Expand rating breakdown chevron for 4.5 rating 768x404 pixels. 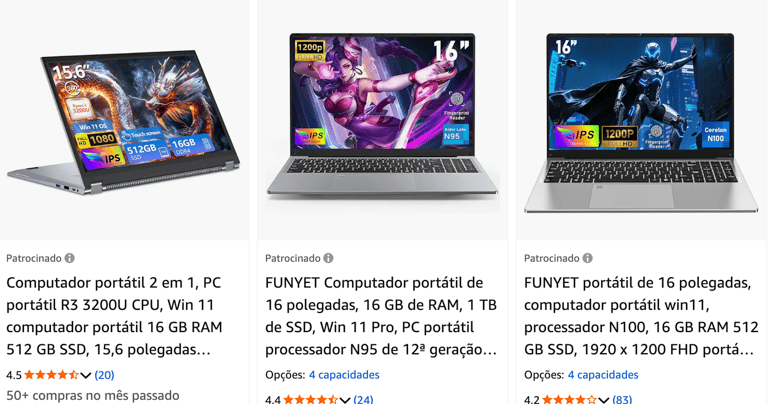[x=86, y=376]
